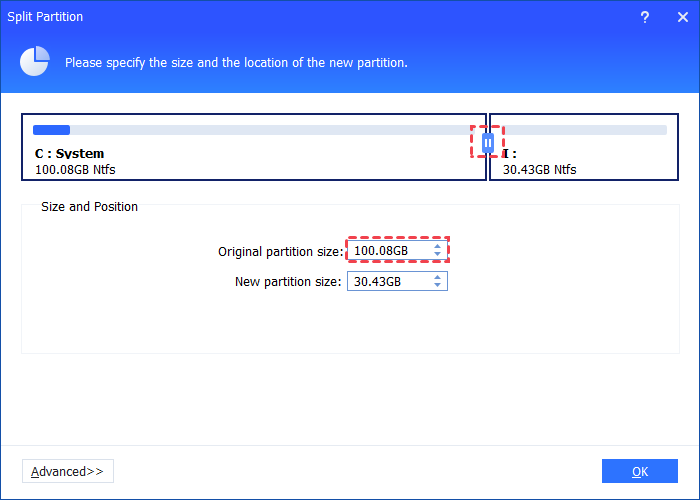Click the "New partition size:" label
The width and height of the screenshot is (700, 500).
(288, 282)
